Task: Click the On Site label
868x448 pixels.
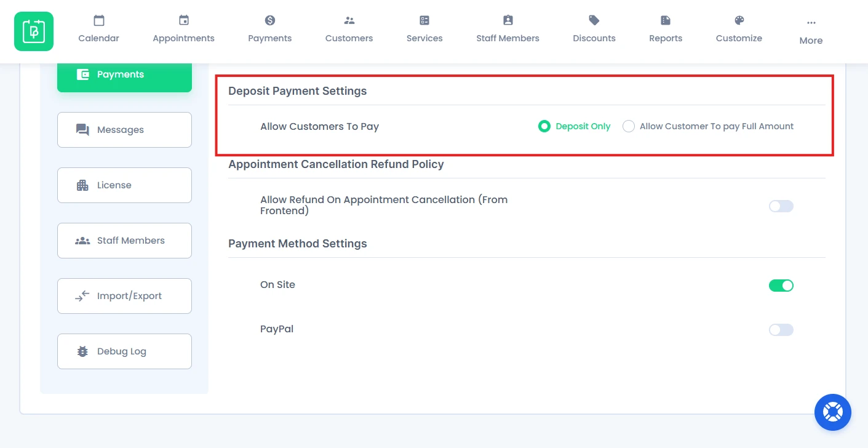Action: pos(278,284)
